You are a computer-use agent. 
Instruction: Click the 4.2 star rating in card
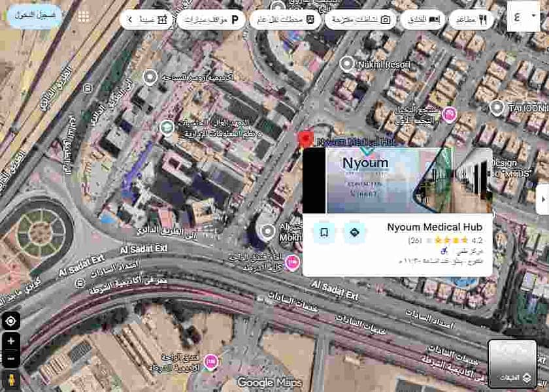click(477, 240)
